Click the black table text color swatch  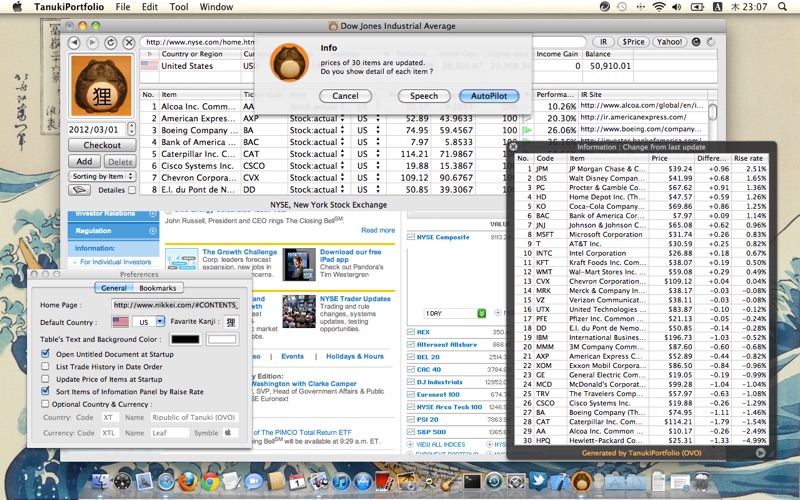pos(186,339)
